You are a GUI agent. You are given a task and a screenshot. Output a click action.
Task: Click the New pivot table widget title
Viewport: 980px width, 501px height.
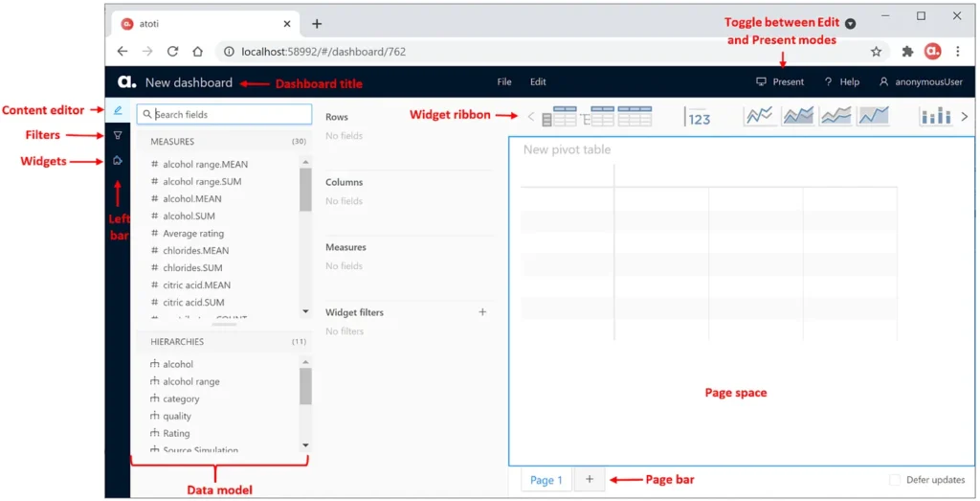pyautogui.click(x=567, y=149)
